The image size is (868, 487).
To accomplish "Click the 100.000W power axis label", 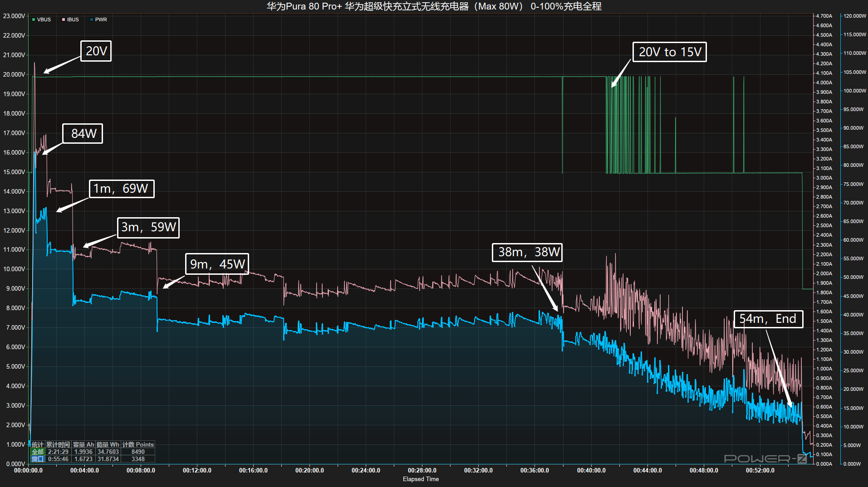I will point(855,91).
